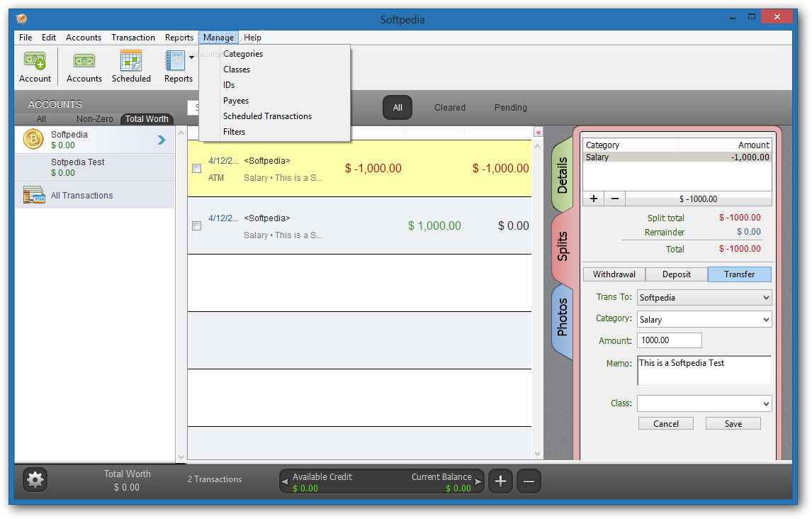812x519 pixels.
Task: Remove a transaction with bottom minus button
Action: (x=529, y=481)
